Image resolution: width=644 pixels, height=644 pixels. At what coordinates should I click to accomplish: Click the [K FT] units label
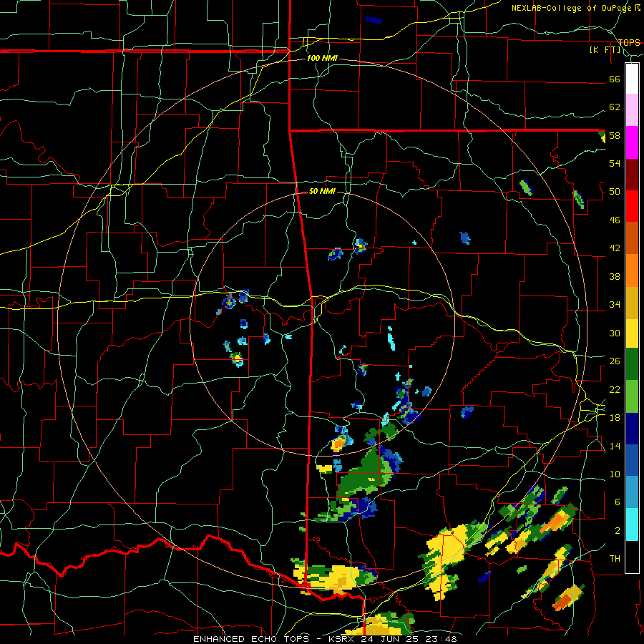(605, 50)
